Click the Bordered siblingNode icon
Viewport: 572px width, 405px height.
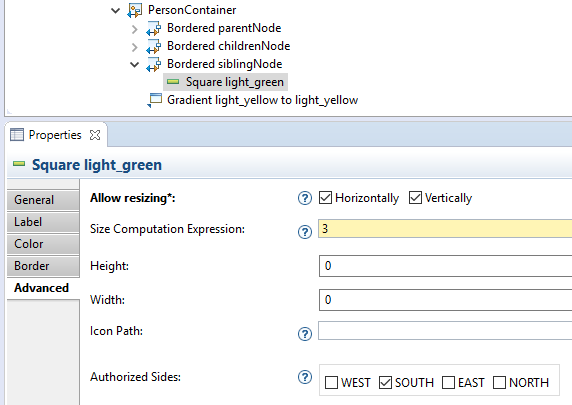point(153,64)
